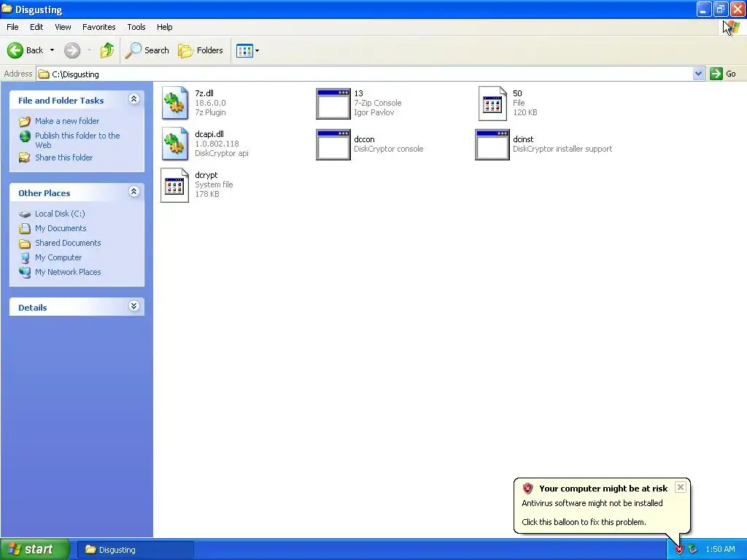Go up one folder level

point(107,50)
